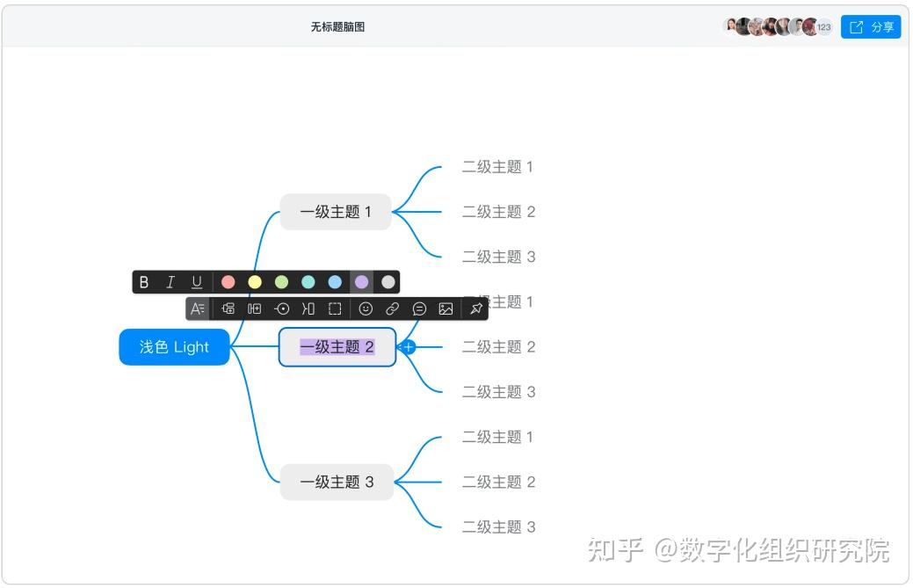The width and height of the screenshot is (913, 588).
Task: Toggle bold formatting on the selected node
Action: pos(143,282)
